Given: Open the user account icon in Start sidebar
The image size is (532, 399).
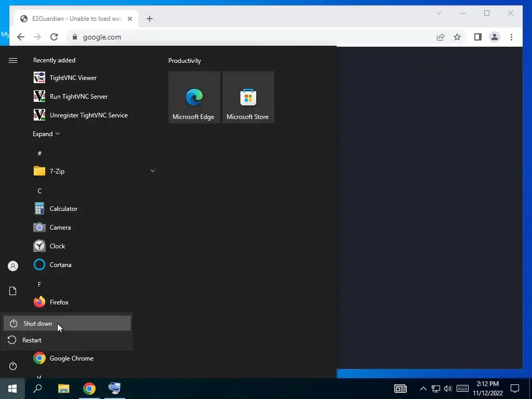Looking at the screenshot, I should click(13, 265).
